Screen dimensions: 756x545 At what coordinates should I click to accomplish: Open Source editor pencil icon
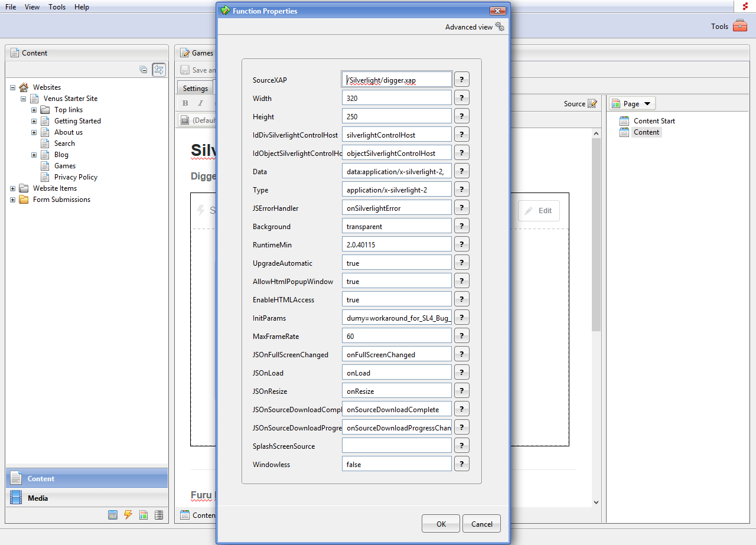pyautogui.click(x=592, y=103)
